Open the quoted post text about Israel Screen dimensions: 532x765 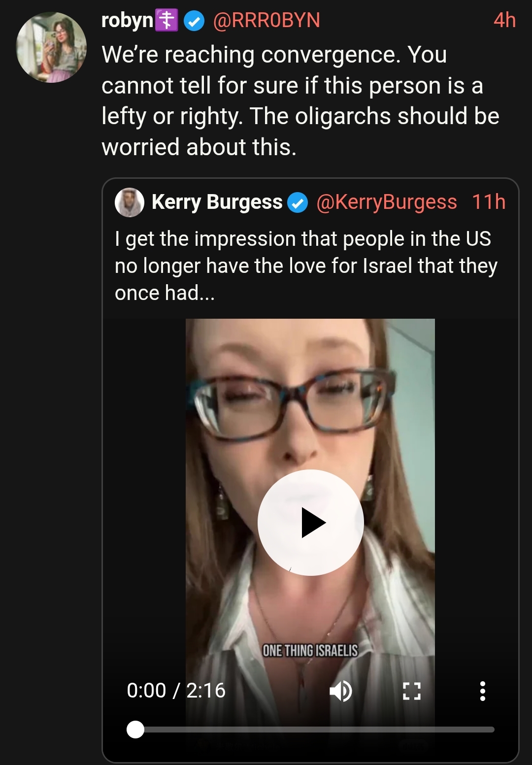pyautogui.click(x=306, y=266)
